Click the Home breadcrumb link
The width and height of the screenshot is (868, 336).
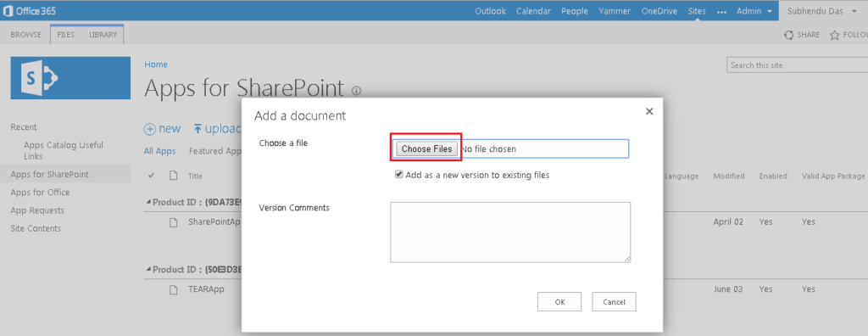(x=156, y=64)
